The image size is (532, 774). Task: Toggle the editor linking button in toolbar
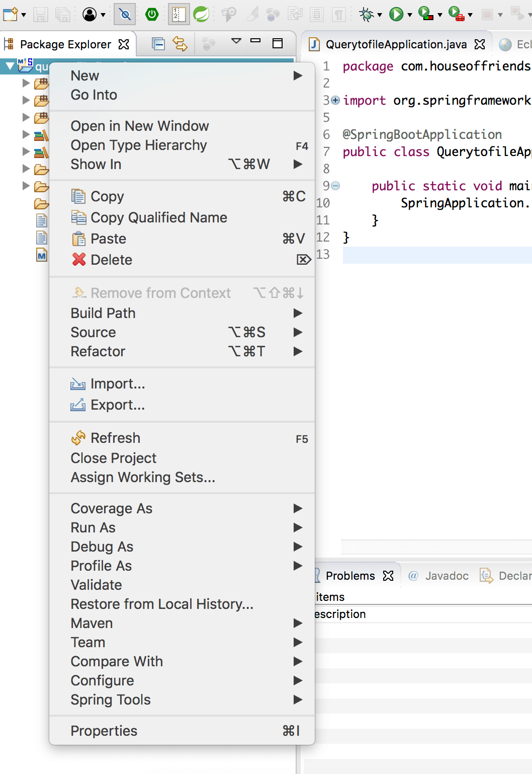pos(125,14)
